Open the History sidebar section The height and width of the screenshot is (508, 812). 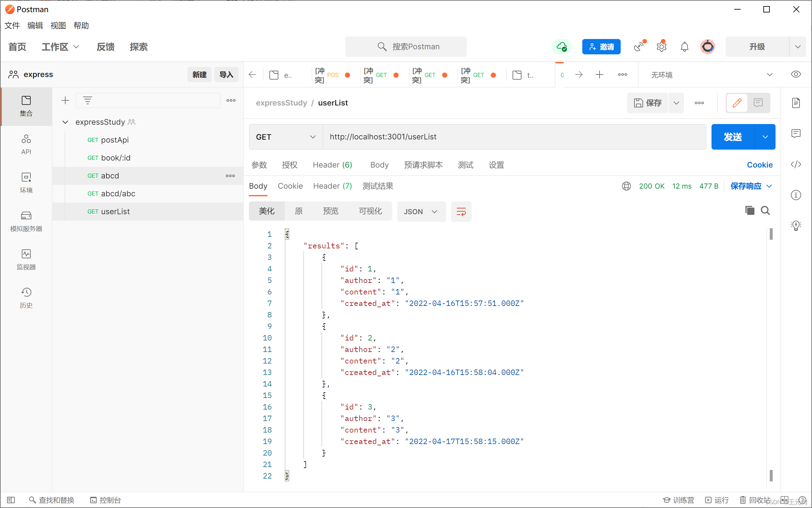[x=26, y=298]
